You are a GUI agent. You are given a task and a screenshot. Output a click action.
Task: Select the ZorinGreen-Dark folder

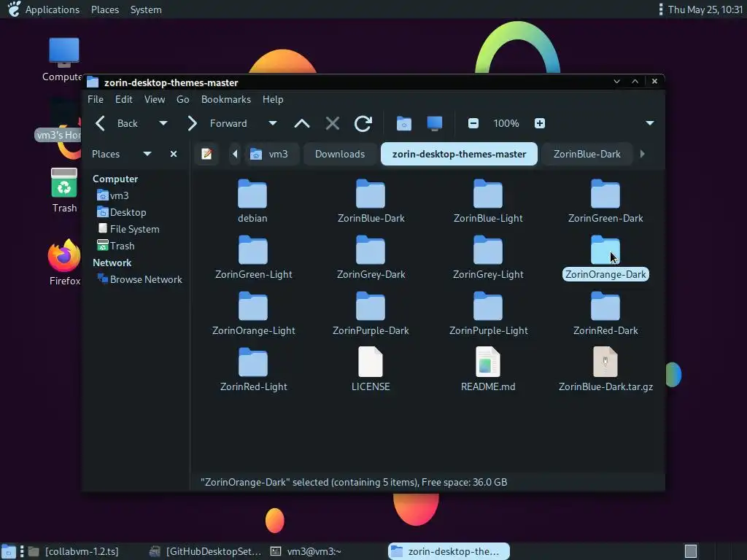(605, 201)
